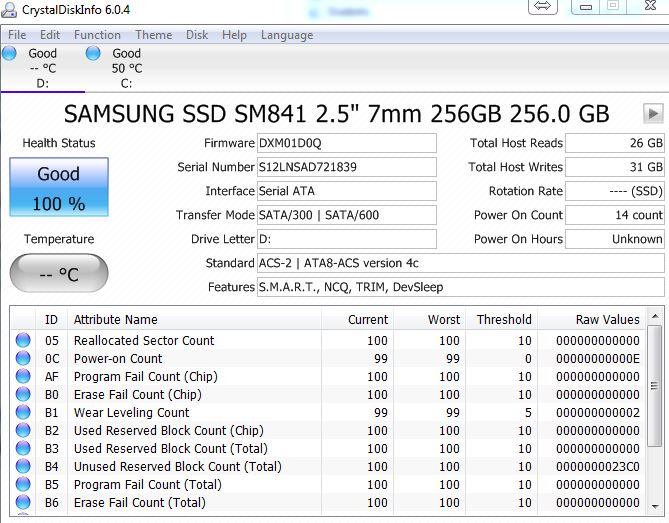This screenshot has width=669, height=523.
Task: Click the temperature -- °C indicator
Action: point(59,273)
